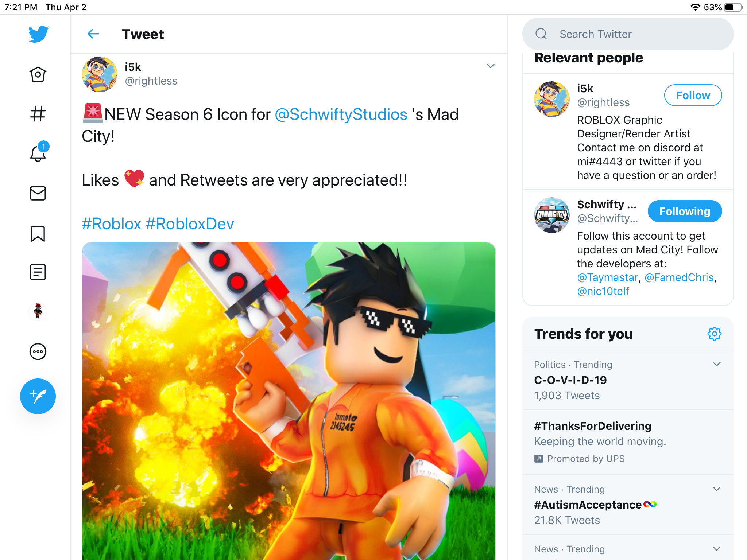Open the Home icon in sidebar
This screenshot has height=560, width=747.
(38, 75)
